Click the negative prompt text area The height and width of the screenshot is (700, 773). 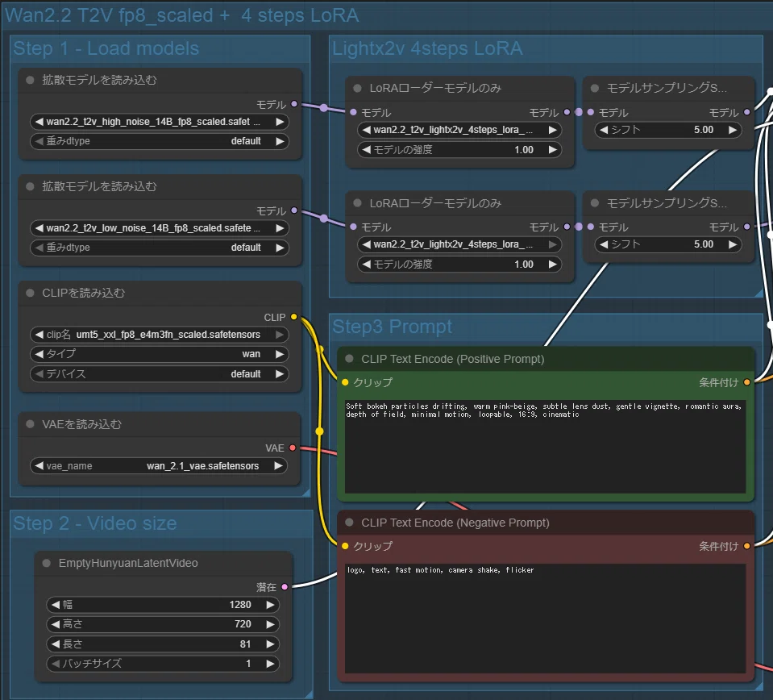(545, 618)
